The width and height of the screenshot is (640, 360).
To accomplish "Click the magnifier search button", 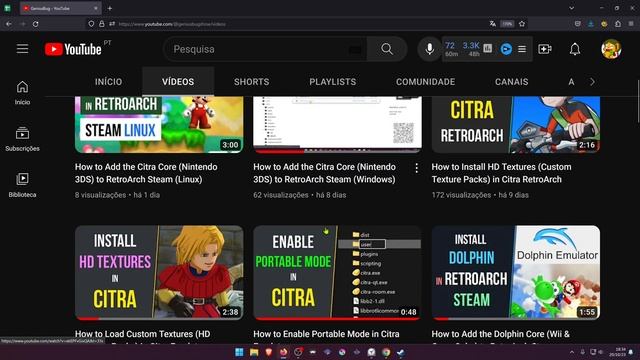I will (x=387, y=49).
